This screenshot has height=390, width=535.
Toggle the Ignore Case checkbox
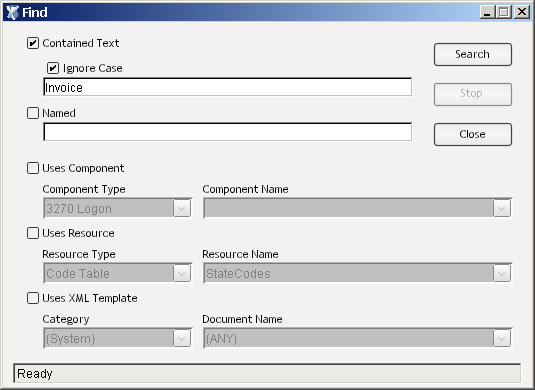(x=53, y=68)
